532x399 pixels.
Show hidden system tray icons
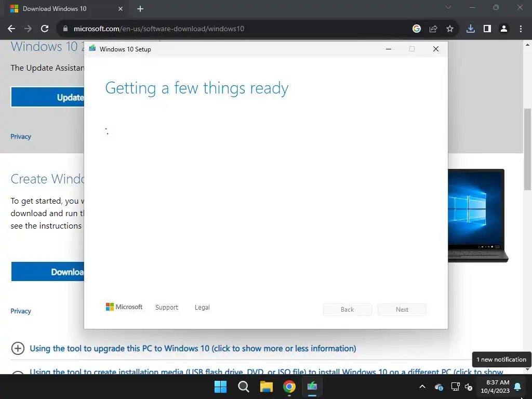click(x=422, y=387)
